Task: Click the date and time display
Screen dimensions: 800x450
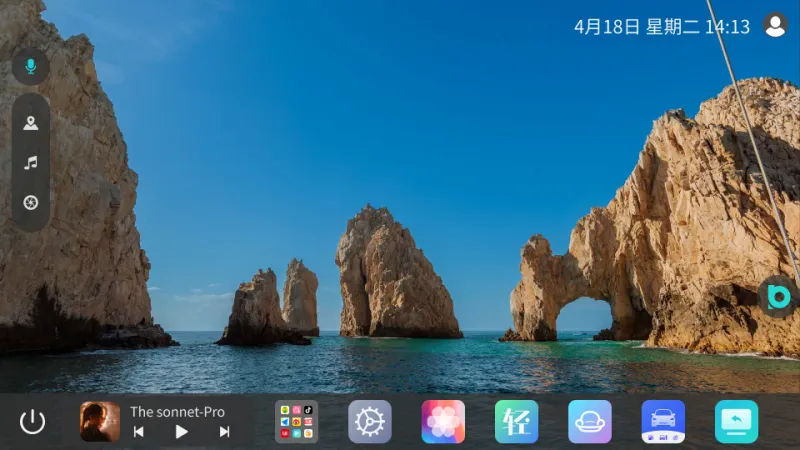Action: pyautogui.click(x=662, y=27)
